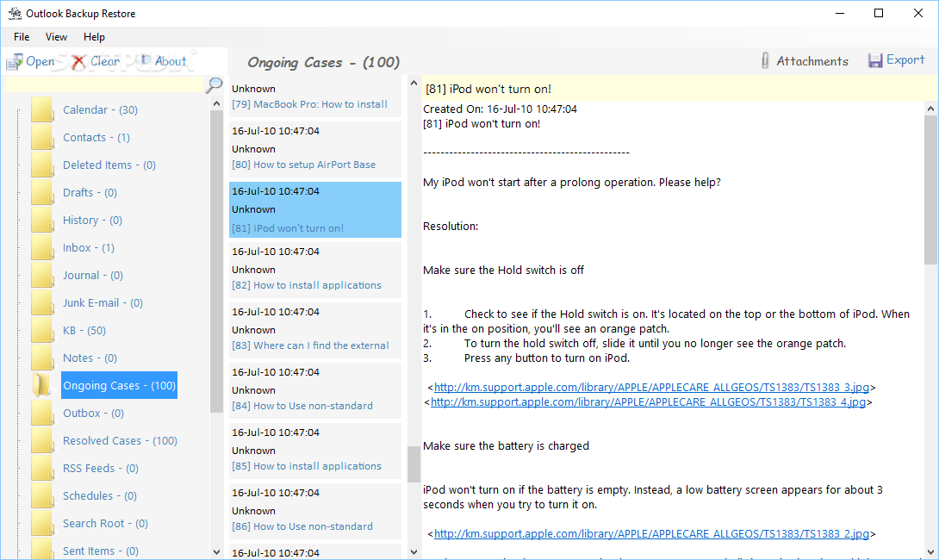Click the open Ongoing Cases folder icon
Screen dimensions: 939x560
[44, 385]
